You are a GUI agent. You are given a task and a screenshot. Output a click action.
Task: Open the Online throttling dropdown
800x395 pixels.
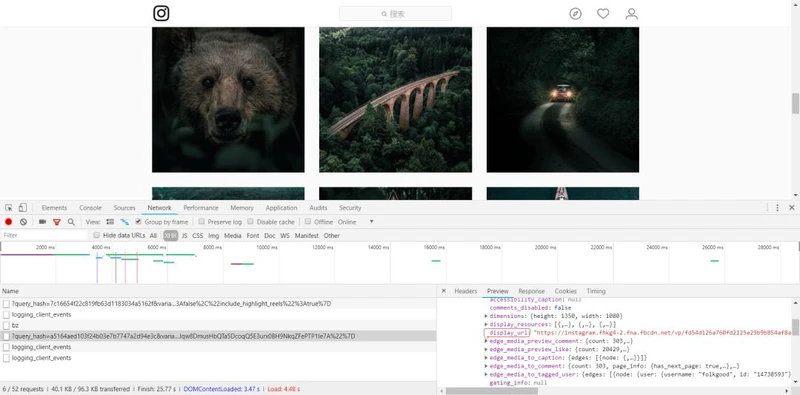[x=356, y=222]
